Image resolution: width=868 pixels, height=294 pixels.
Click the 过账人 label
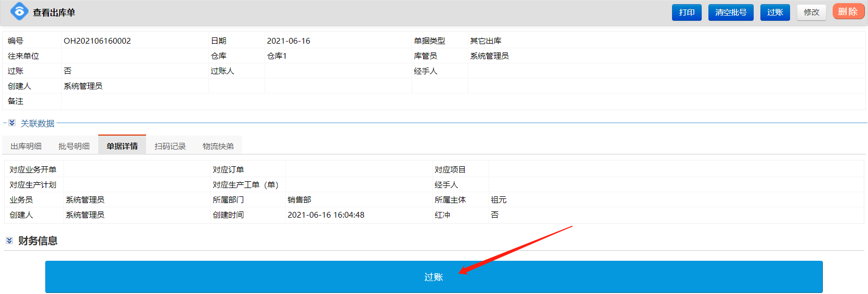click(222, 71)
